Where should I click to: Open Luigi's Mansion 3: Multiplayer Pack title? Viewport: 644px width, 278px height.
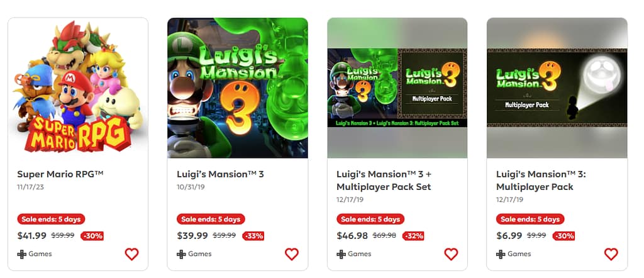click(x=541, y=181)
